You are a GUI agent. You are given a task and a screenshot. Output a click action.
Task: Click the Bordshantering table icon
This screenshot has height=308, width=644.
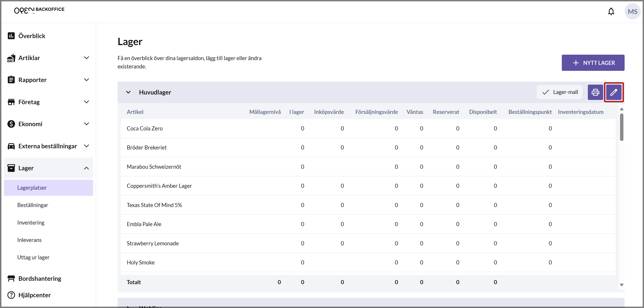coord(11,279)
